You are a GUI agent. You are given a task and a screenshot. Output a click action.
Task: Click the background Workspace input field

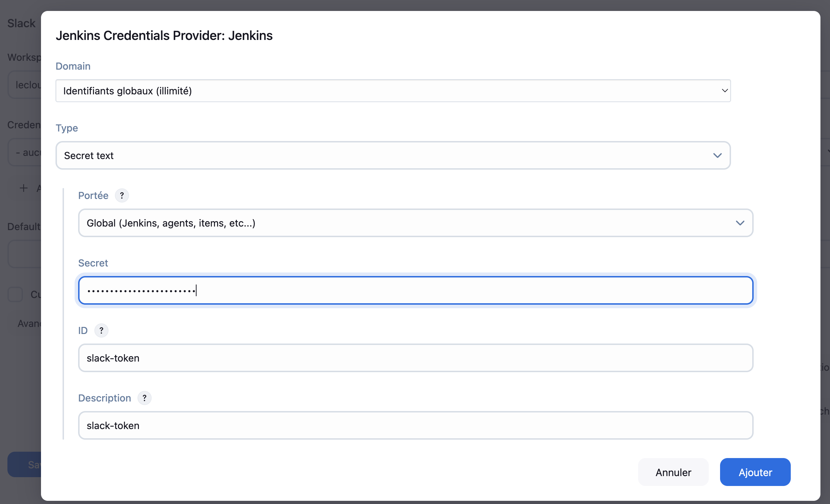[25, 85]
